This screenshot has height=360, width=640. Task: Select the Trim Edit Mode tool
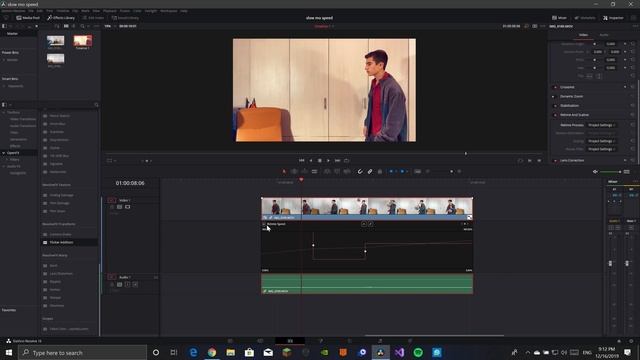click(294, 171)
